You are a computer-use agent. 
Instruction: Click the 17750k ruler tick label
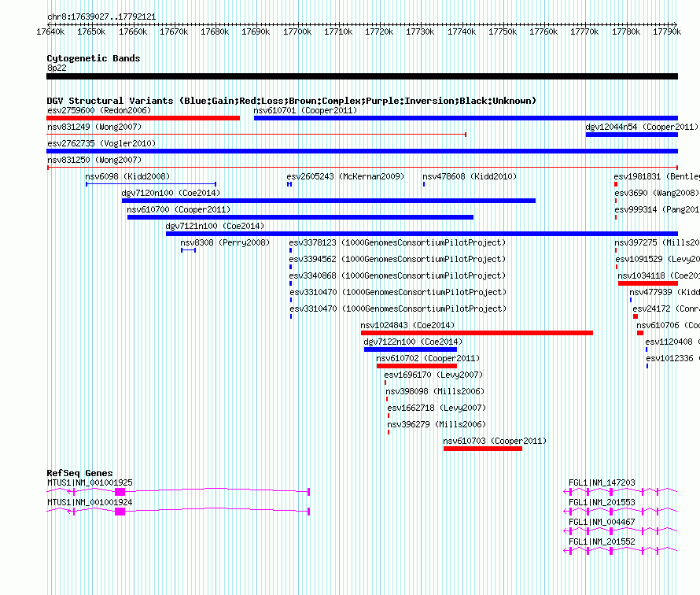503,31
